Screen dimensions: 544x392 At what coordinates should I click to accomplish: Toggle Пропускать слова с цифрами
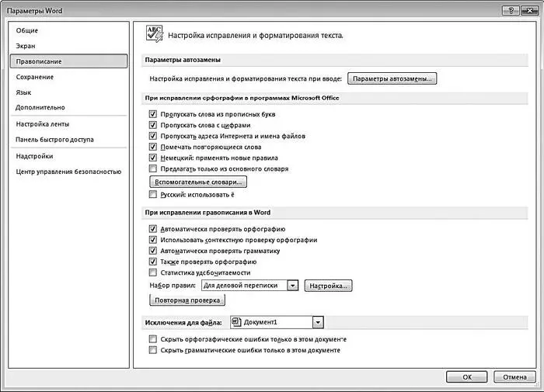152,125
